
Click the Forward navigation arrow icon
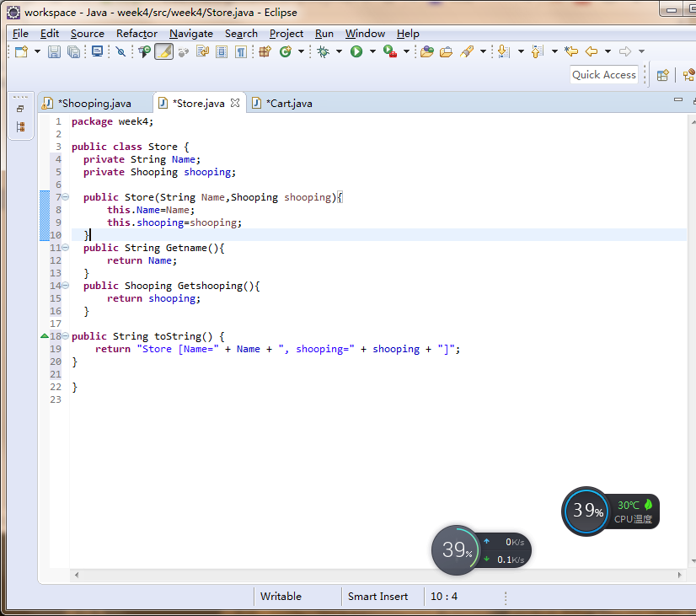click(x=625, y=51)
